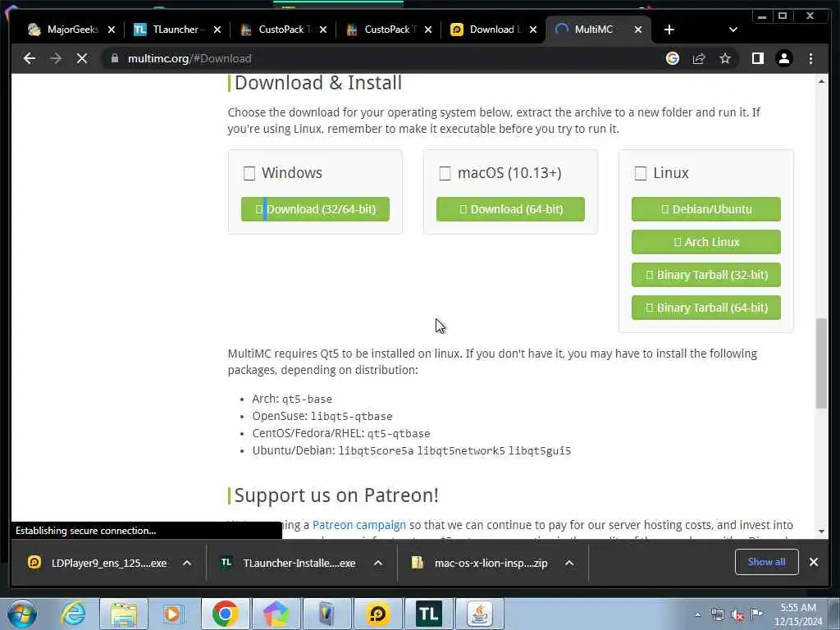Click the Debian/Ubuntu download button
Viewport: 840px width, 630px height.
click(706, 209)
